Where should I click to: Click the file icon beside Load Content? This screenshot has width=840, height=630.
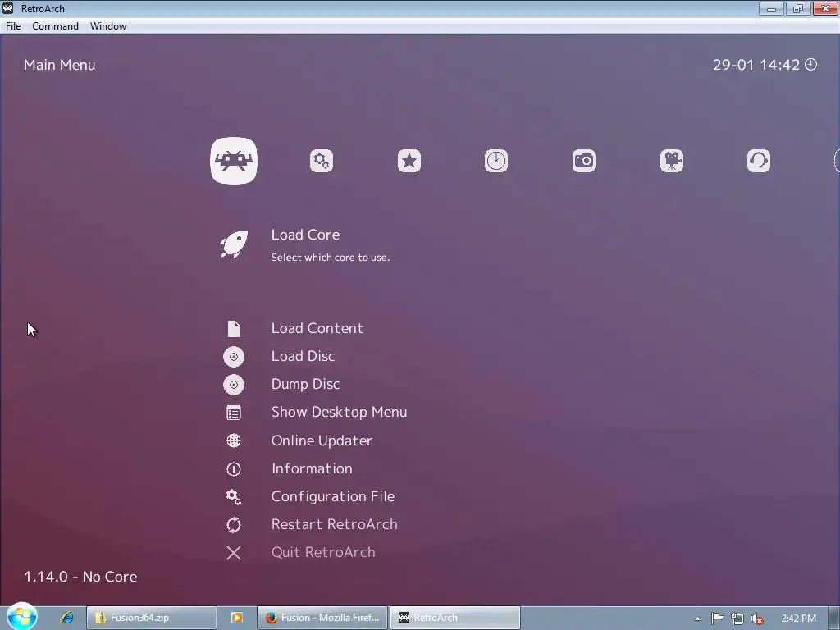point(234,329)
